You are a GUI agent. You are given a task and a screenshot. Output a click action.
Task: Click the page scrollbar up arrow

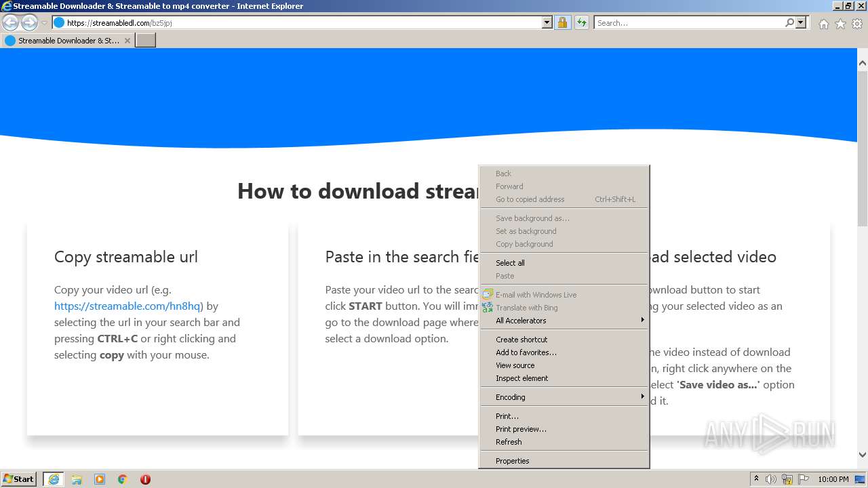pos(863,63)
